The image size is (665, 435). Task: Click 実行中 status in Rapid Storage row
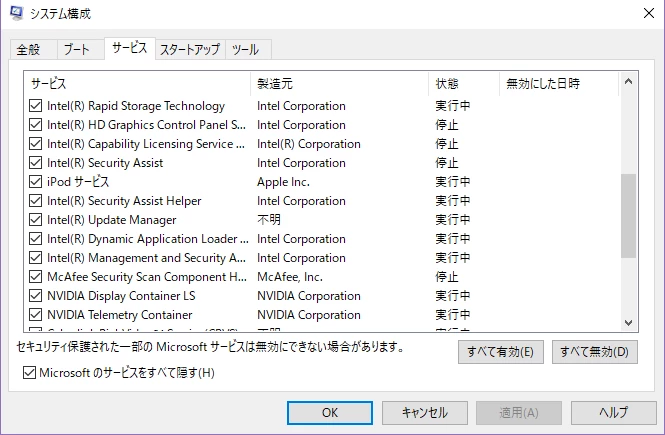[453, 106]
